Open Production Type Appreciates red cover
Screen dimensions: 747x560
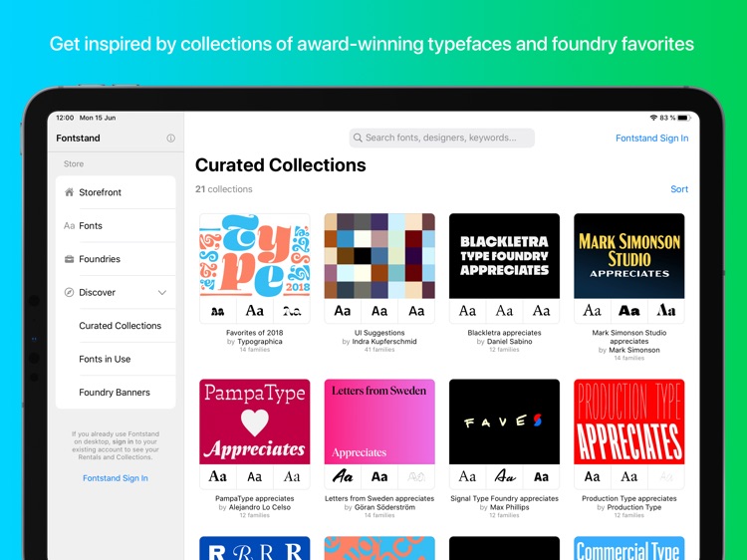click(x=628, y=421)
